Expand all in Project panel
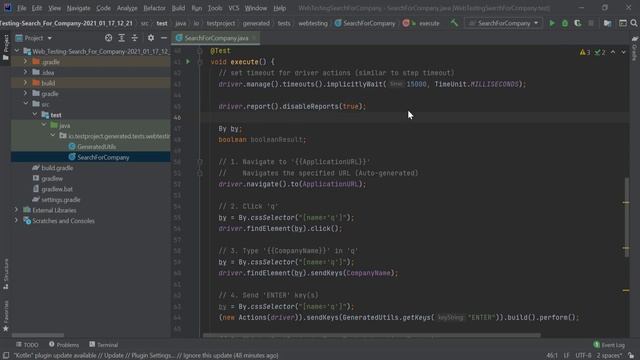 tap(122, 38)
